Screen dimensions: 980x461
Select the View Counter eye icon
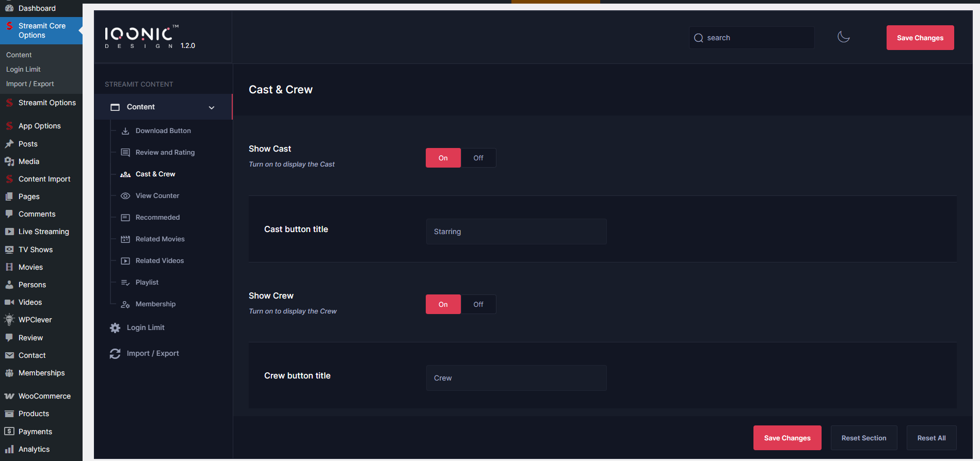coord(125,196)
